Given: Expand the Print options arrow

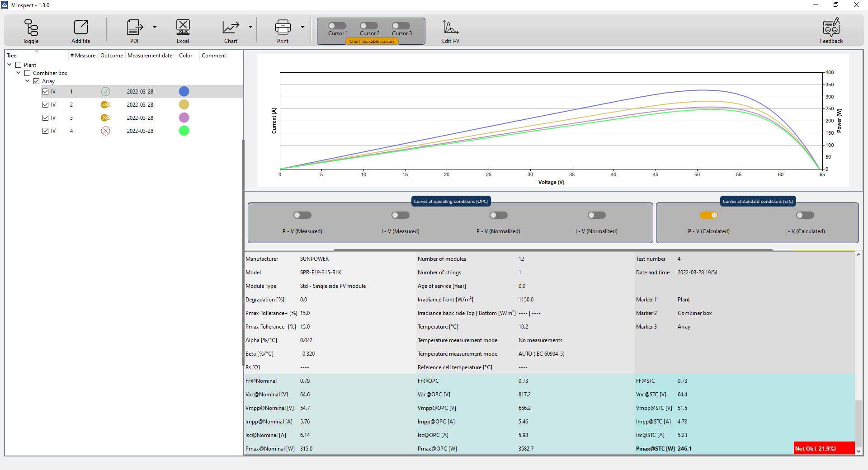Looking at the screenshot, I should 302,27.
